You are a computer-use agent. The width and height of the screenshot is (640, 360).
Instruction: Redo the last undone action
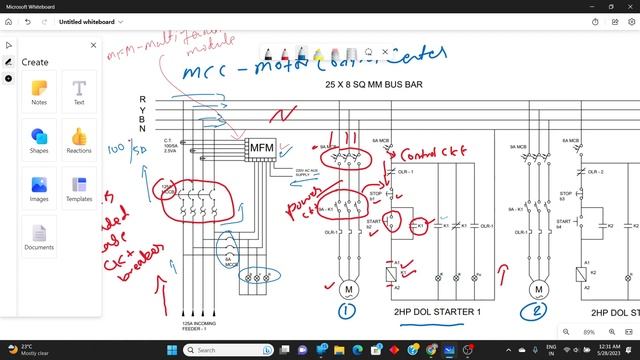44,22
